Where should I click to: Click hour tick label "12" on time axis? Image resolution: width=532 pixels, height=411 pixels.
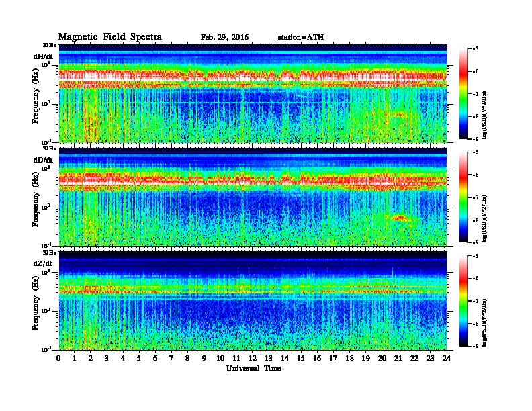pos(253,359)
